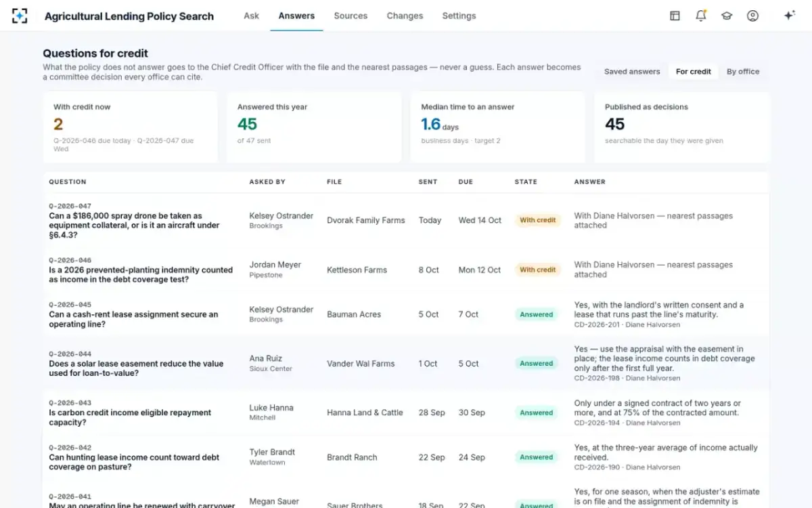The height and width of the screenshot is (508, 812).
Task: Open the With credit now card
Action: pos(131,127)
